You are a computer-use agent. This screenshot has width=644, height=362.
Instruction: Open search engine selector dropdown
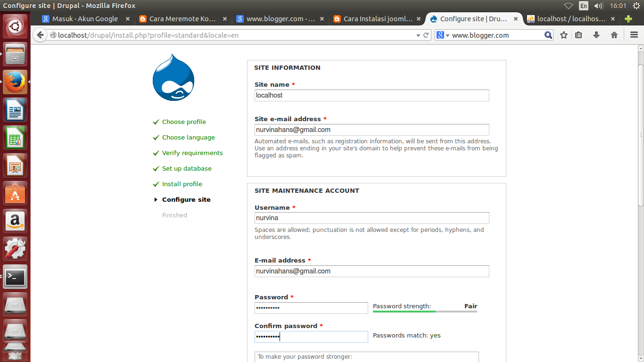point(443,35)
